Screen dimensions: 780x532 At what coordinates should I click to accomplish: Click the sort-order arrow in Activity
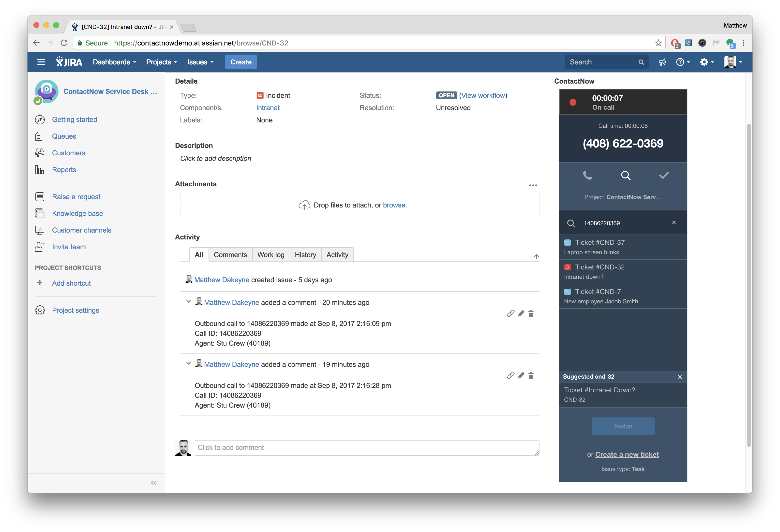tap(536, 257)
